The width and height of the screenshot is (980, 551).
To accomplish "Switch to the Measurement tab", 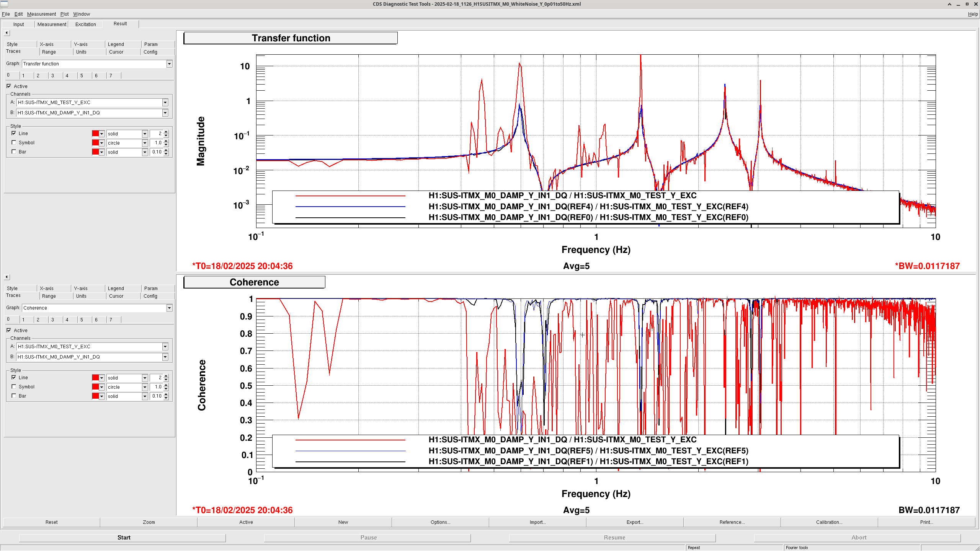I will click(x=52, y=24).
